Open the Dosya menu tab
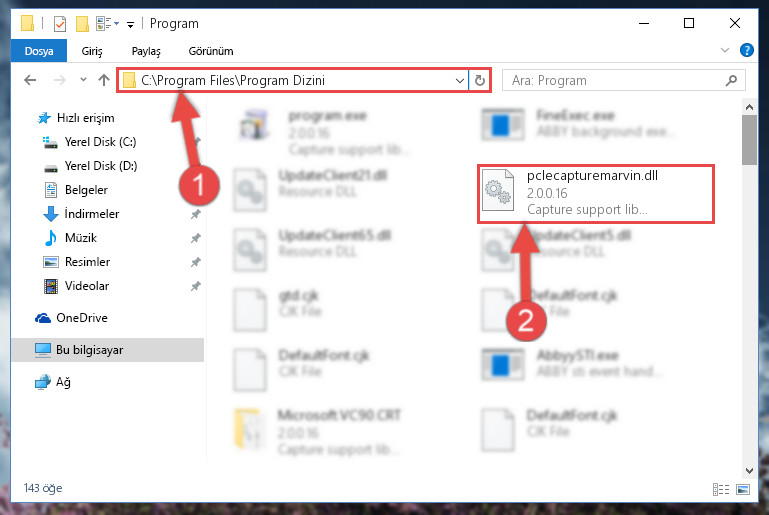 coord(39,51)
